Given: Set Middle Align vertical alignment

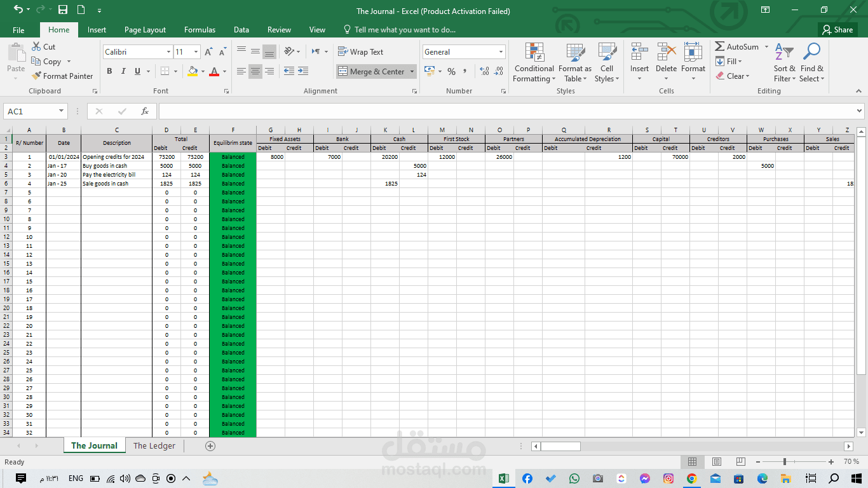Looking at the screenshot, I should [x=255, y=51].
